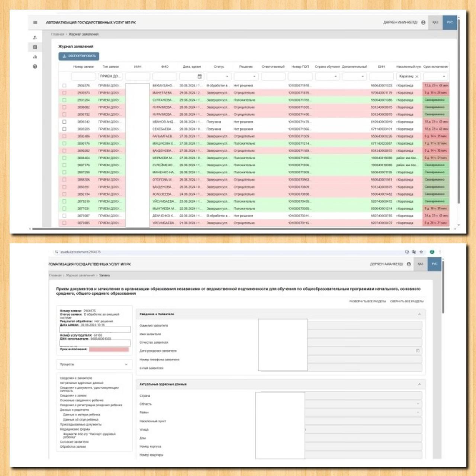Tick checkbox for application 2904576
Image resolution: width=476 pixels, height=476 pixels.
pos(64,86)
